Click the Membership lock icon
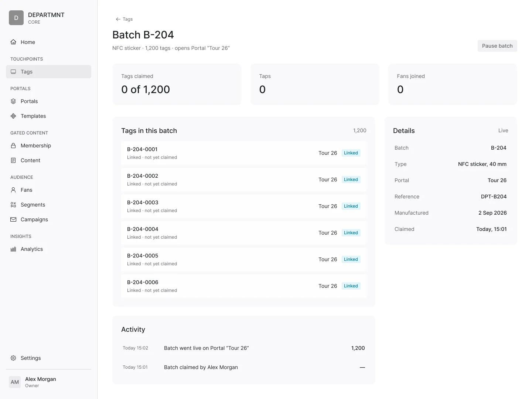This screenshot has width=532, height=399. click(x=13, y=146)
